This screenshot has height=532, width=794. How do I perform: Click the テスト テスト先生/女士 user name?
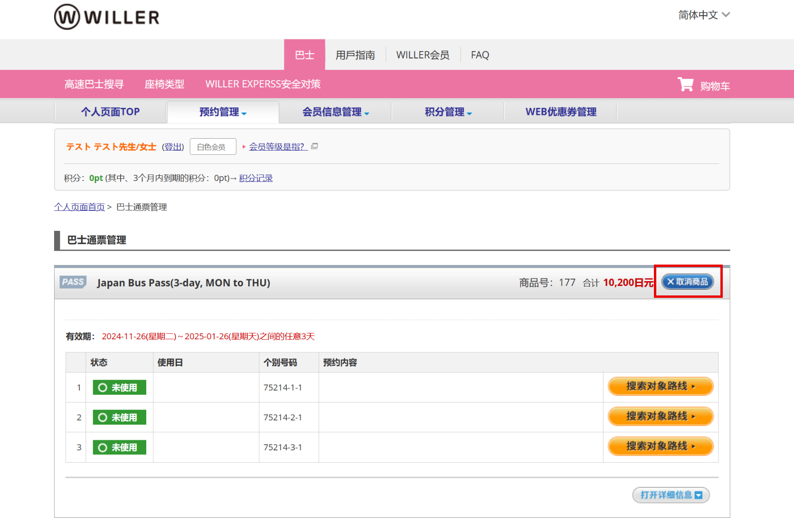(111, 147)
